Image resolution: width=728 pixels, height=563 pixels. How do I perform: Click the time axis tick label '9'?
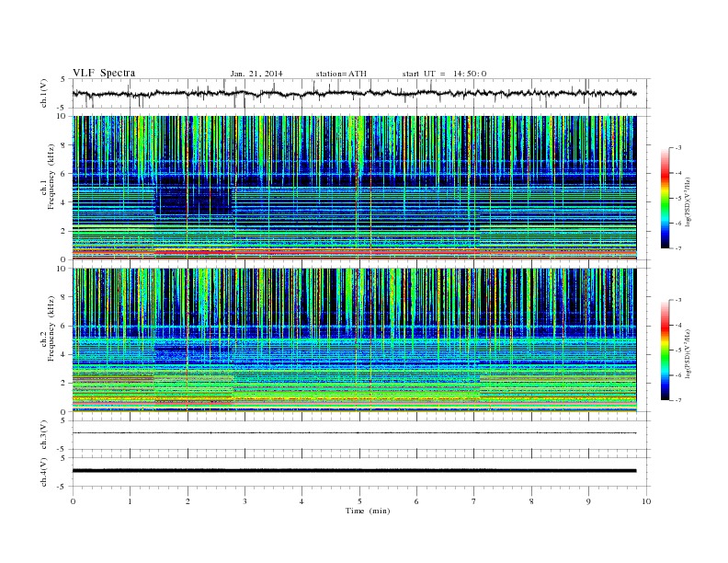point(588,501)
